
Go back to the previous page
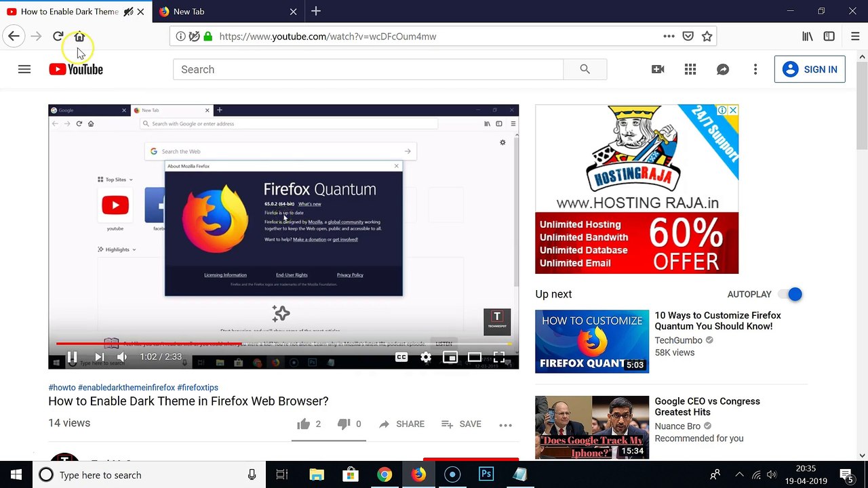14,37
